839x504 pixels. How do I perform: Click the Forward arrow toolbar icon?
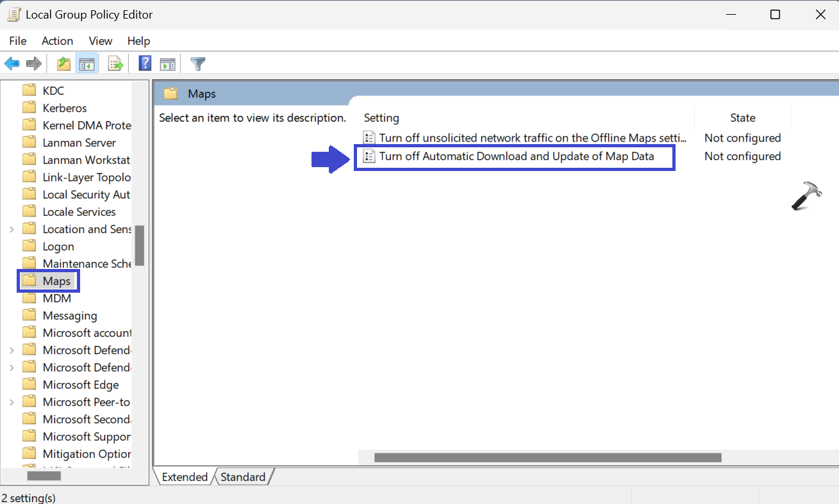coord(34,63)
